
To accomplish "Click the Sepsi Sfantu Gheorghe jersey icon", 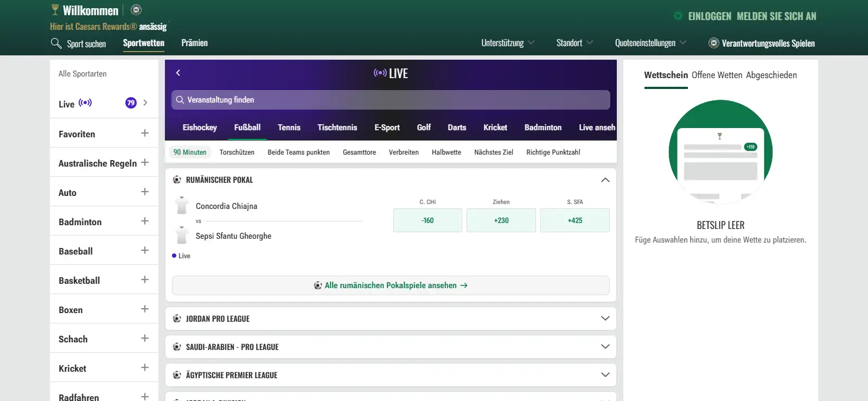I will coord(182,235).
